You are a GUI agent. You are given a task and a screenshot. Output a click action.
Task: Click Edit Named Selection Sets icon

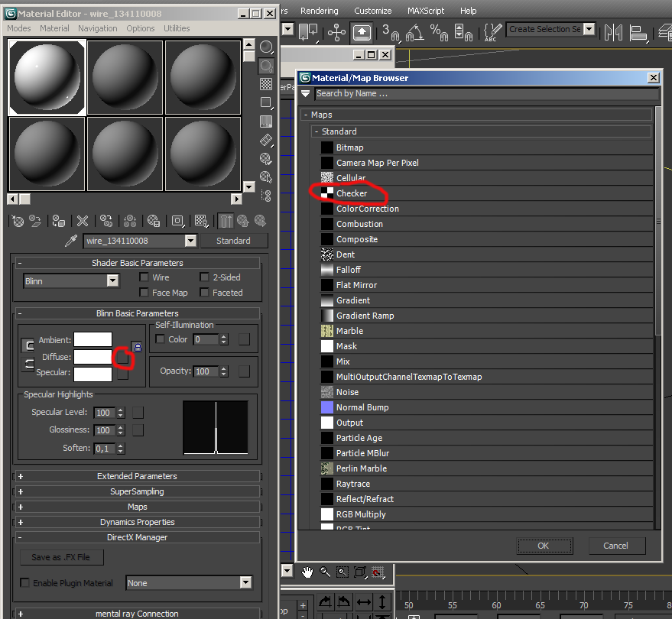(492, 33)
